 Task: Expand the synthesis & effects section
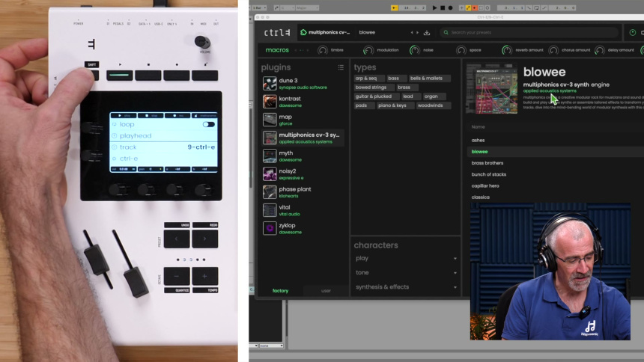(406, 287)
